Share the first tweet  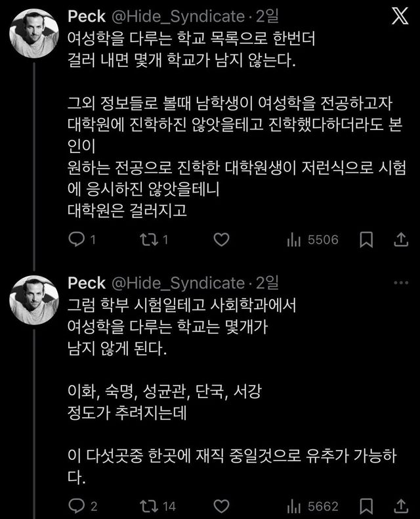coord(398,240)
